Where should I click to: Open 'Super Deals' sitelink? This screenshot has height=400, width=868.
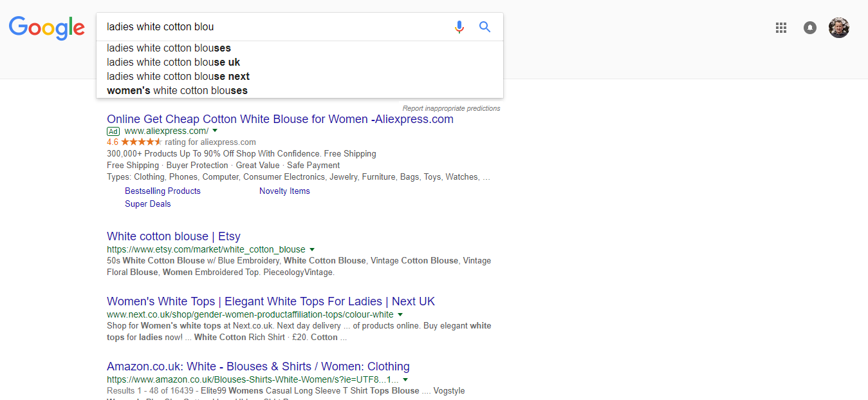148,204
